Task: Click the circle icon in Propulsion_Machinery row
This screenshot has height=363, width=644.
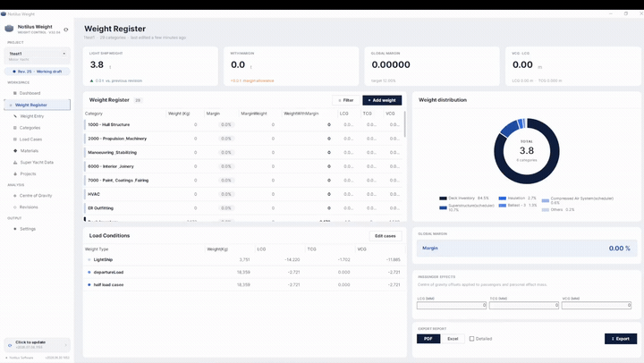Action: coord(329,139)
